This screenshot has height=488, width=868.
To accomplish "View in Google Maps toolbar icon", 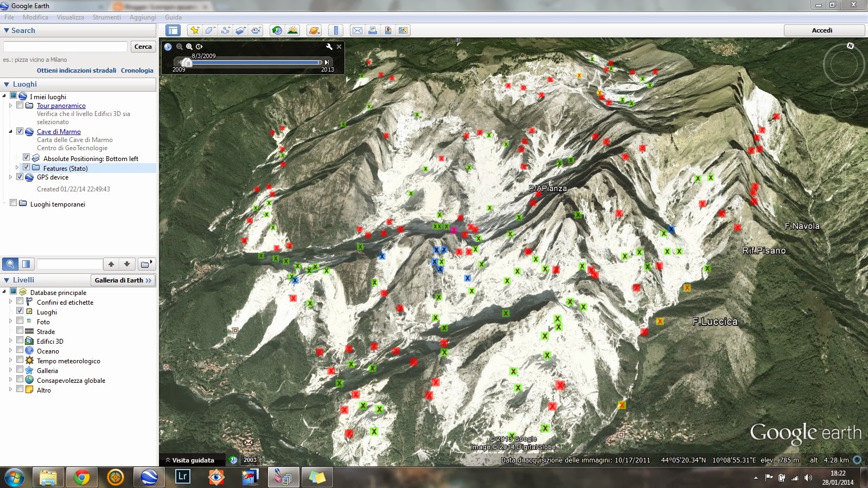I will [403, 30].
